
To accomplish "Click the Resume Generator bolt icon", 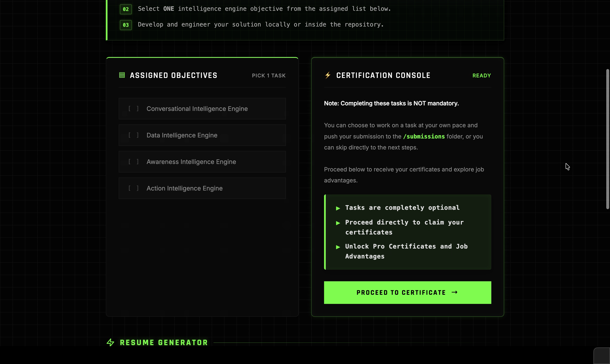I will coord(110,342).
